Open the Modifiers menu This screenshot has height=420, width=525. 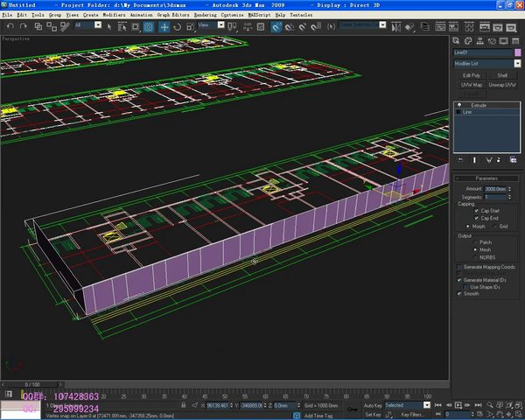point(114,15)
